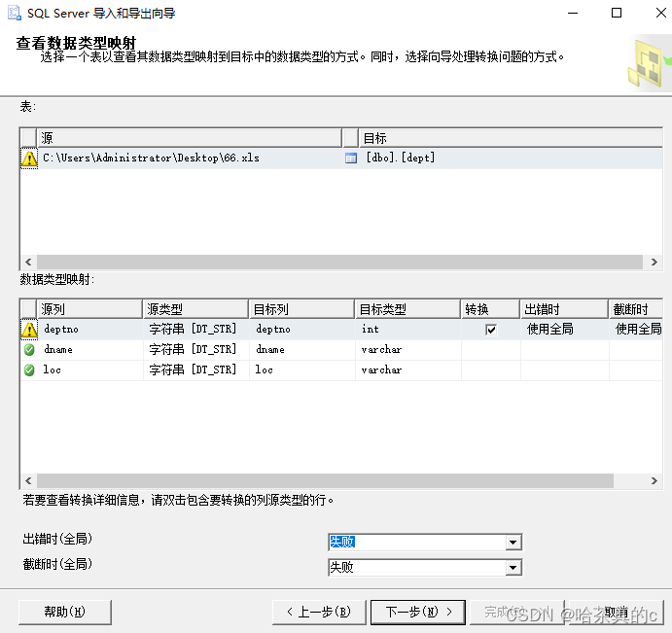Click the warning icon beside the 66.xls source
The height and width of the screenshot is (633, 672).
(29, 158)
